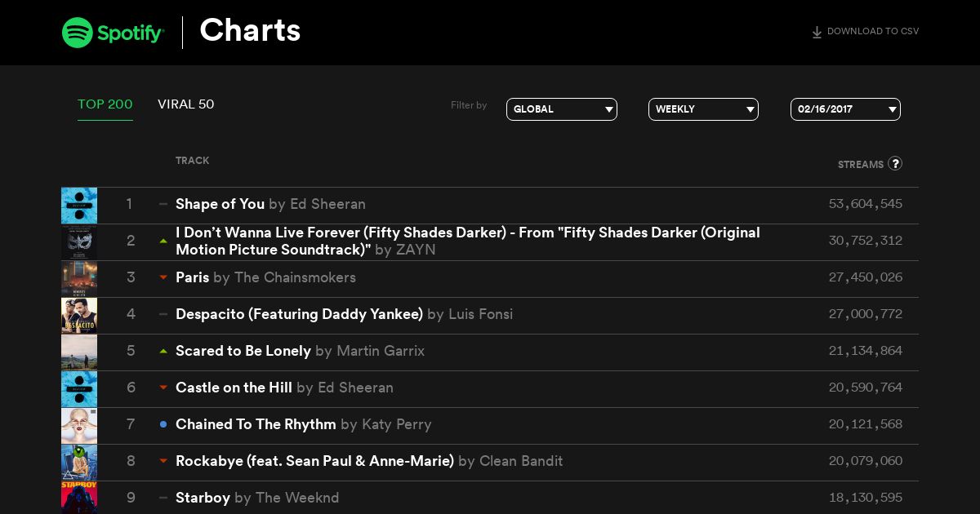This screenshot has width=980, height=514.
Task: Click green up arrow beside ZAYN track
Action: pos(163,241)
